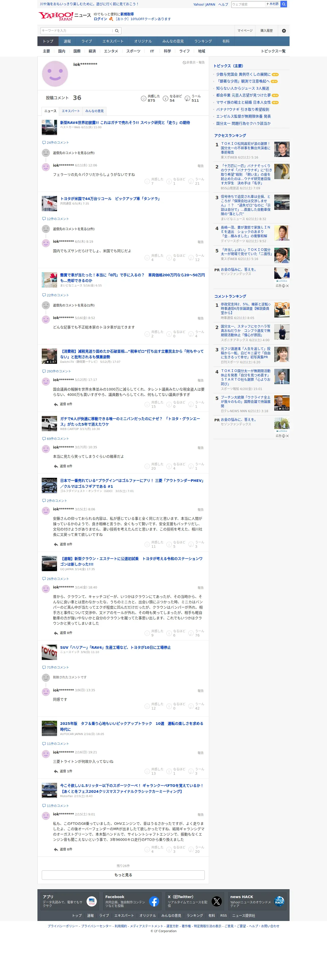This screenshot has width=327, height=980.
Task: Open the みんなの意見 profile comment tab
Action: coord(94,111)
